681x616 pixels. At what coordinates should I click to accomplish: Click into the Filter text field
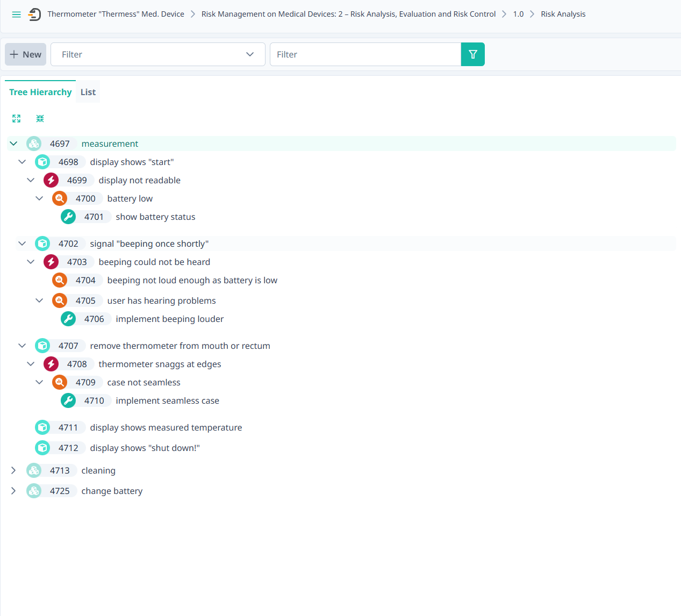[365, 54]
